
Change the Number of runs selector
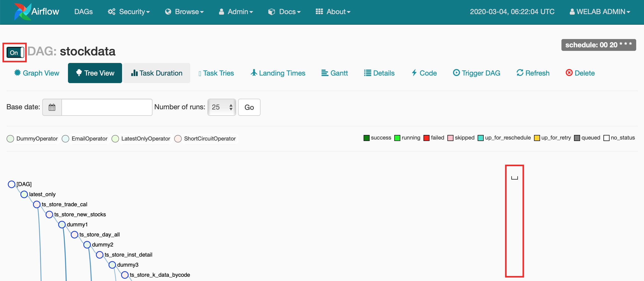point(221,107)
